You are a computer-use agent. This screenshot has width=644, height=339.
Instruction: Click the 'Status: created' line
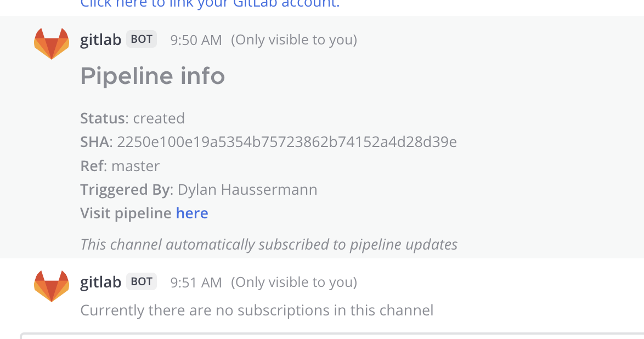click(132, 118)
